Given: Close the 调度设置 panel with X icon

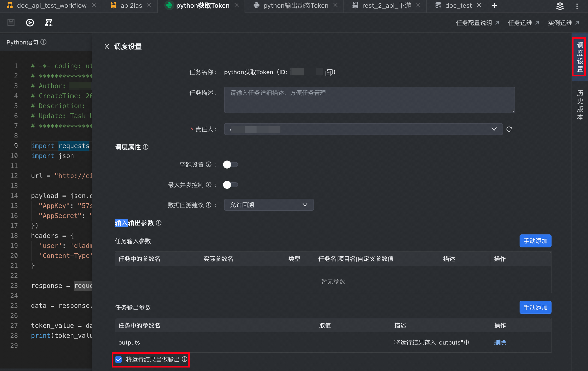Looking at the screenshot, I should pos(107,46).
